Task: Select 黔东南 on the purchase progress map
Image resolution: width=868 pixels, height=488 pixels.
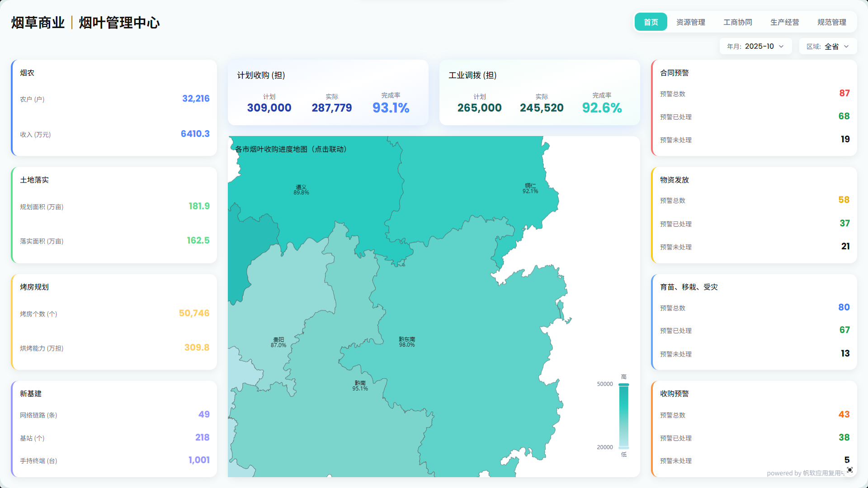Action: pos(407,342)
